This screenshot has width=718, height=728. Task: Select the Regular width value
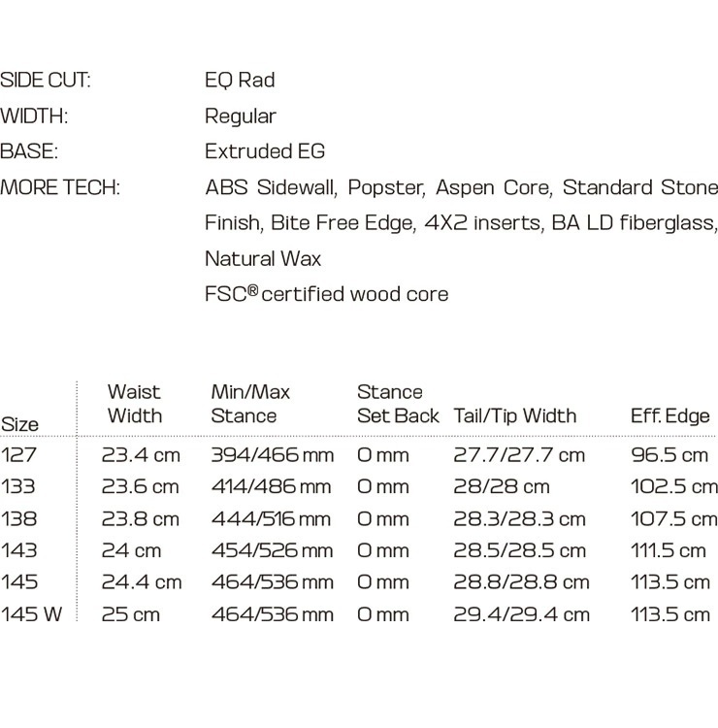tap(241, 116)
